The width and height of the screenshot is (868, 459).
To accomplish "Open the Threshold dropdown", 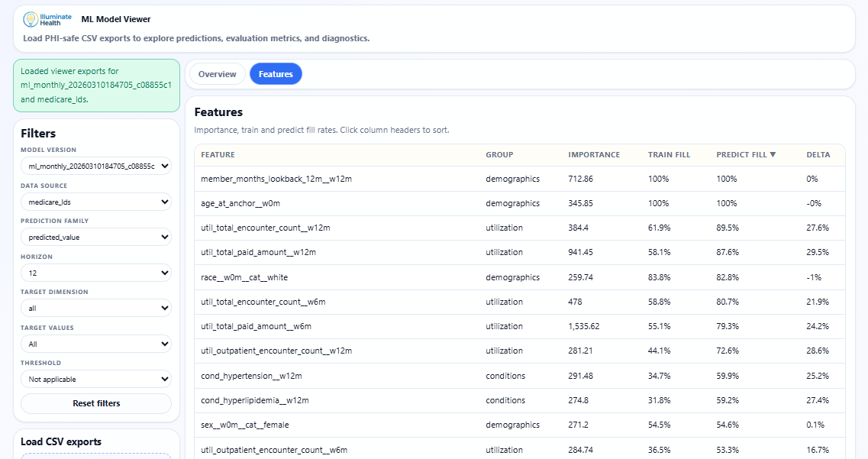I will pyautogui.click(x=95, y=379).
